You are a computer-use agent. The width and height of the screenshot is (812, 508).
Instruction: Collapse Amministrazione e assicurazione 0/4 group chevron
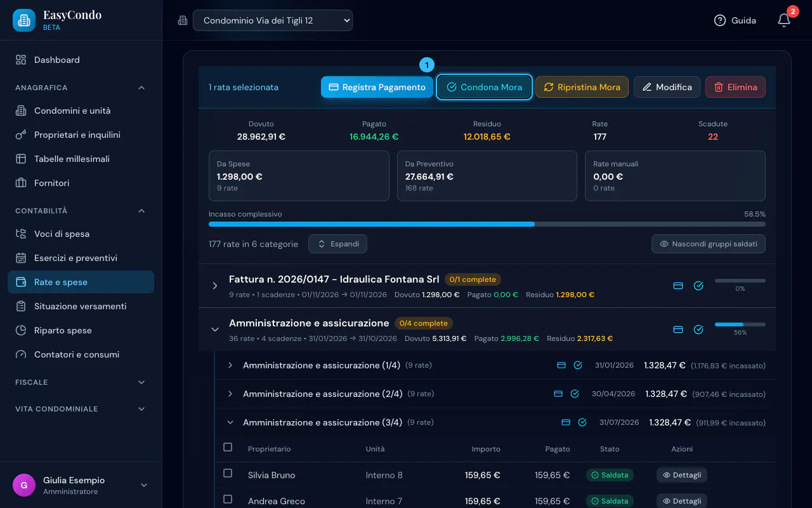(215, 330)
